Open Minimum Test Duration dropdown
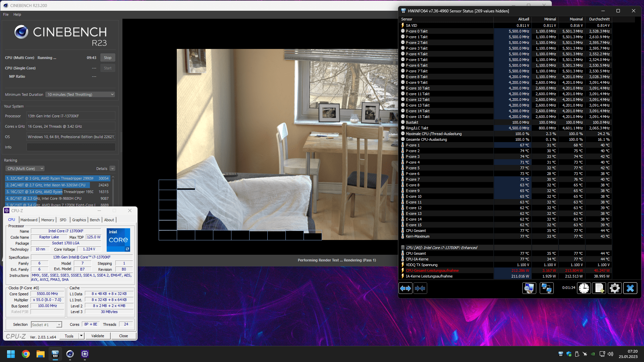Screen dimensions: 644x362 point(80,95)
